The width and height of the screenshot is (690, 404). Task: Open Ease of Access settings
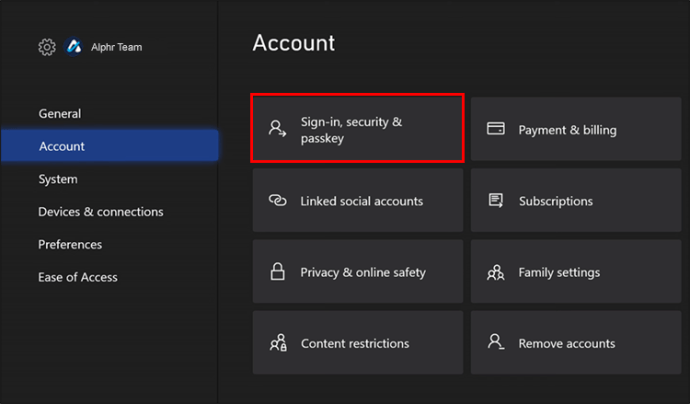pyautogui.click(x=78, y=277)
